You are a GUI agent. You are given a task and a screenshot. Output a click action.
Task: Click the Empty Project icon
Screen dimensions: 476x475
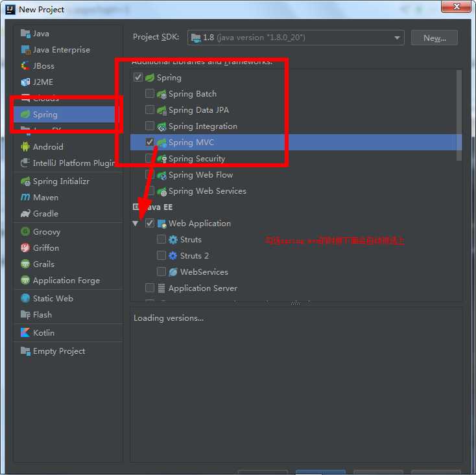tap(25, 351)
